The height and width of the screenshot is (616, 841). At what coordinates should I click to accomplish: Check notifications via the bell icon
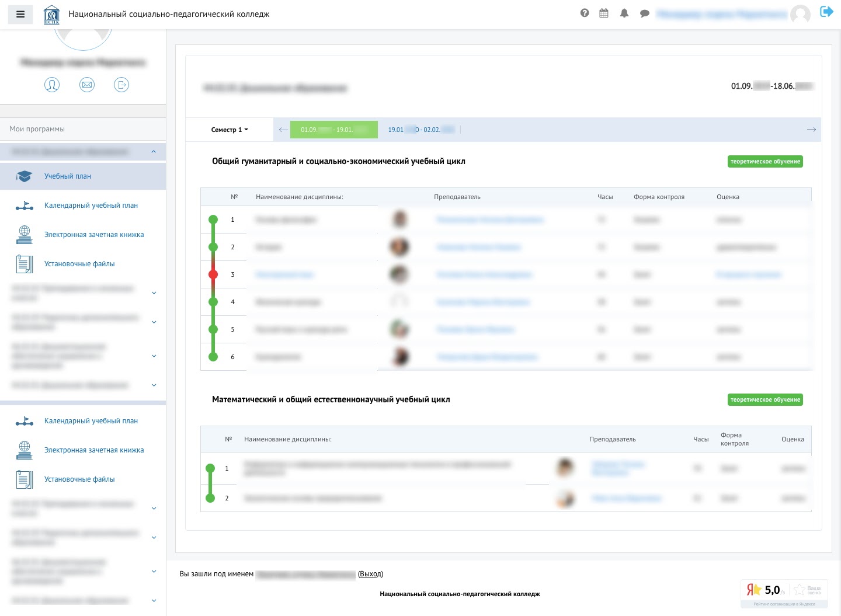pyautogui.click(x=624, y=13)
